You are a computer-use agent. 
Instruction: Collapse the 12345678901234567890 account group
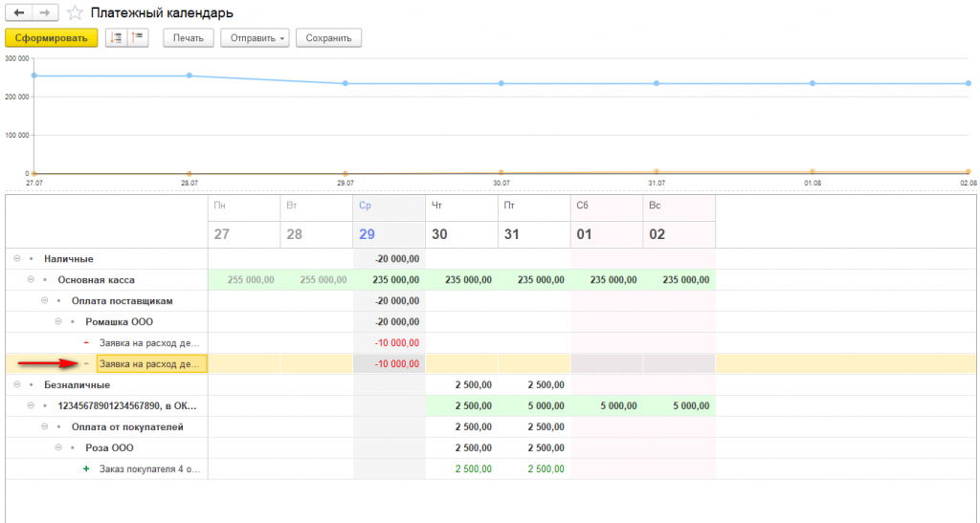click(x=31, y=405)
